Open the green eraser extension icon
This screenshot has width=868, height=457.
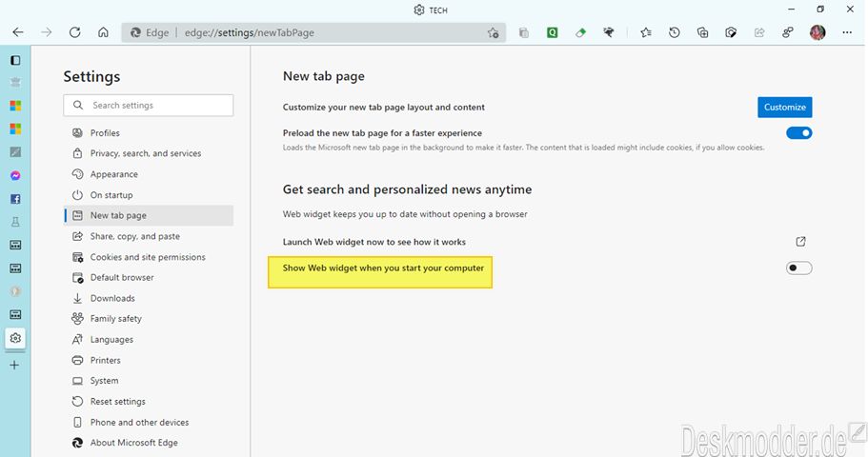click(580, 32)
